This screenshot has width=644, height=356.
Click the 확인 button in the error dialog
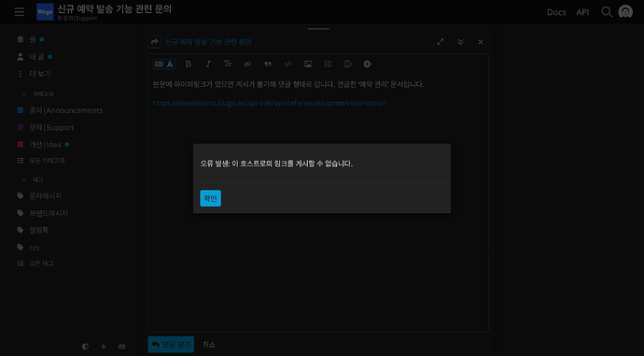tap(210, 198)
